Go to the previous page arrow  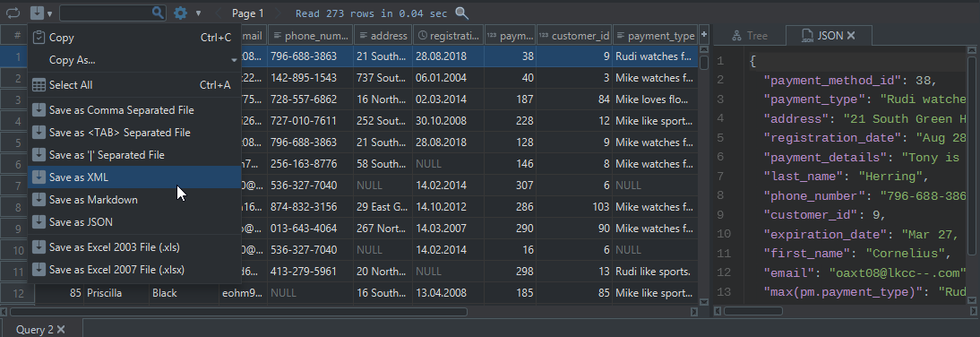pos(218,13)
